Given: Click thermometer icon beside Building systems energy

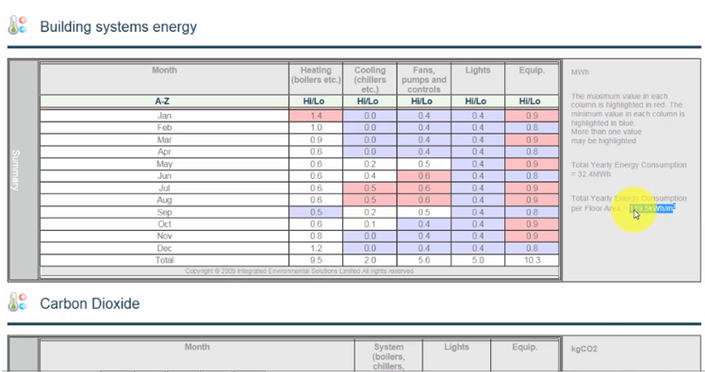Looking at the screenshot, I should coord(17,25).
